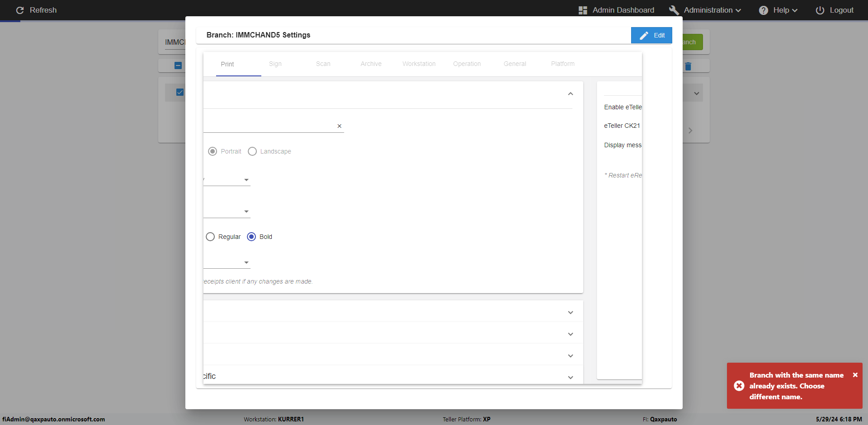Choose Portrait orientation radio button
Viewport: 868px width, 425px height.
(x=212, y=151)
